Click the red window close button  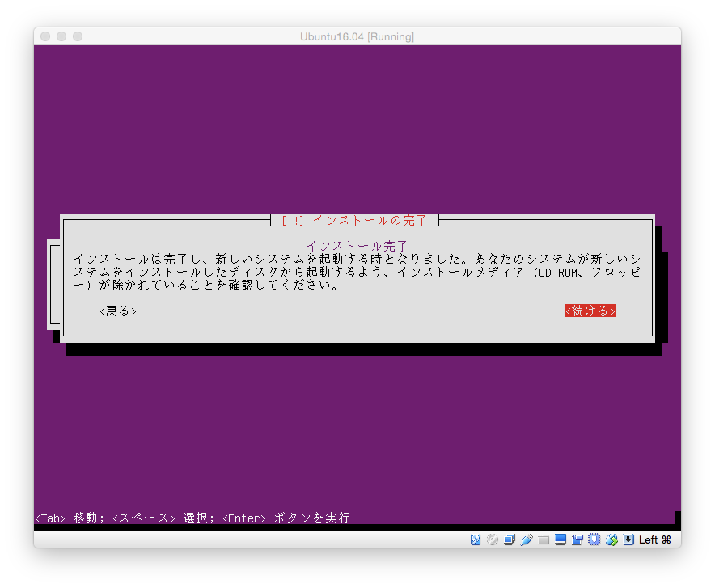(45, 36)
